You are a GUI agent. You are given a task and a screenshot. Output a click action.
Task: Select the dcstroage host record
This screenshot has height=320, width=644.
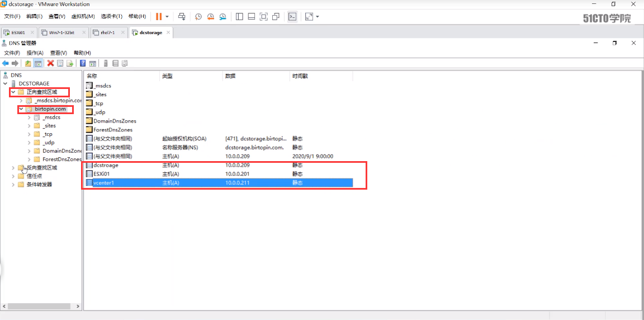(x=219, y=165)
